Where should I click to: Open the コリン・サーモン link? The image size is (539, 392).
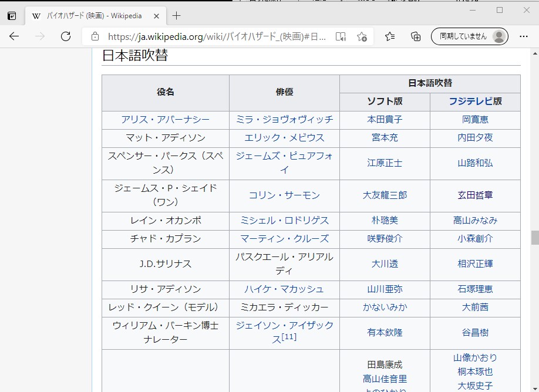click(284, 195)
